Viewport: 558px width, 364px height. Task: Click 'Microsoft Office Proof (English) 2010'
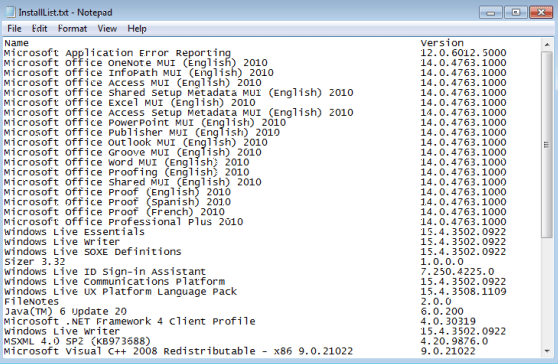[117, 192]
